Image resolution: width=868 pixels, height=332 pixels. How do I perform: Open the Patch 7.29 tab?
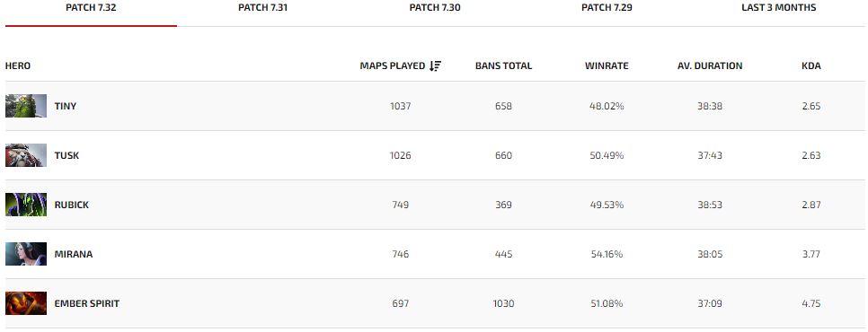(607, 8)
